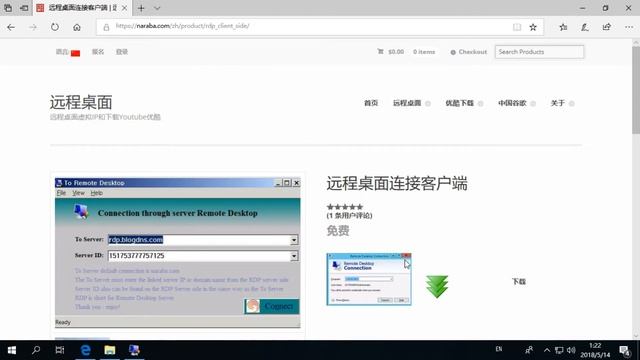640x360 pixels.
Task: Open the 1 条用户评论 reviews link
Action: tap(349, 216)
